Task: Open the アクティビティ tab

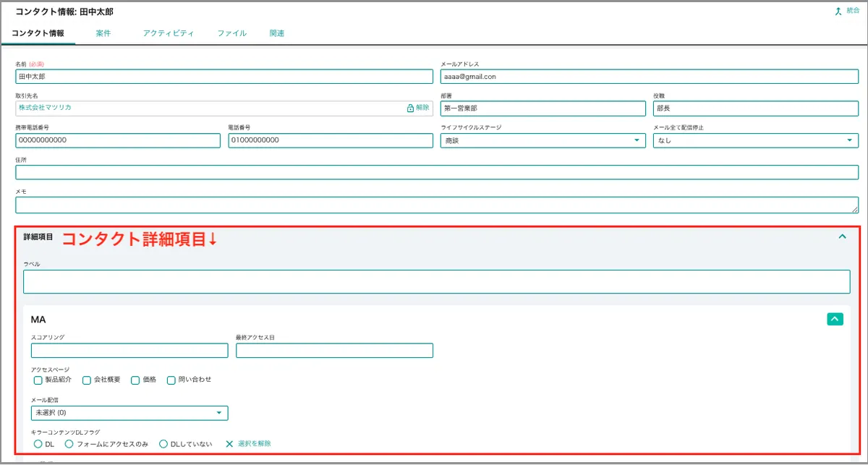Action: pos(169,33)
